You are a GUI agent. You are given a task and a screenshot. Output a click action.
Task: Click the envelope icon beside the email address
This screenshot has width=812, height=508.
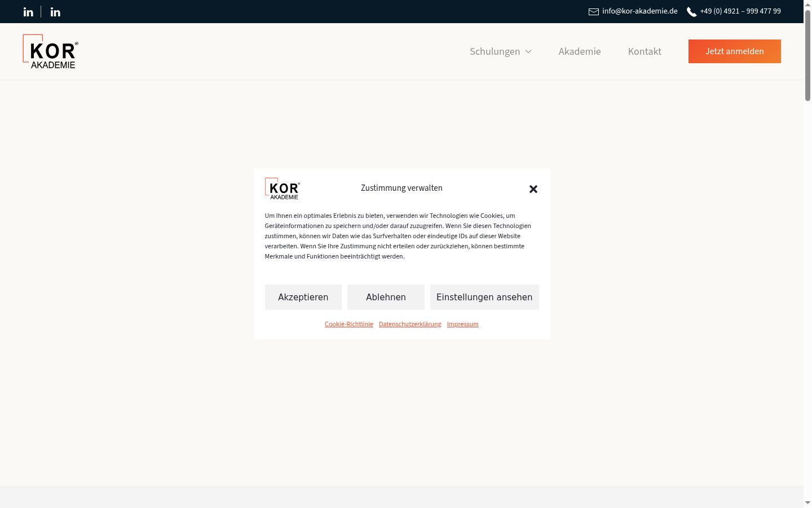click(594, 12)
